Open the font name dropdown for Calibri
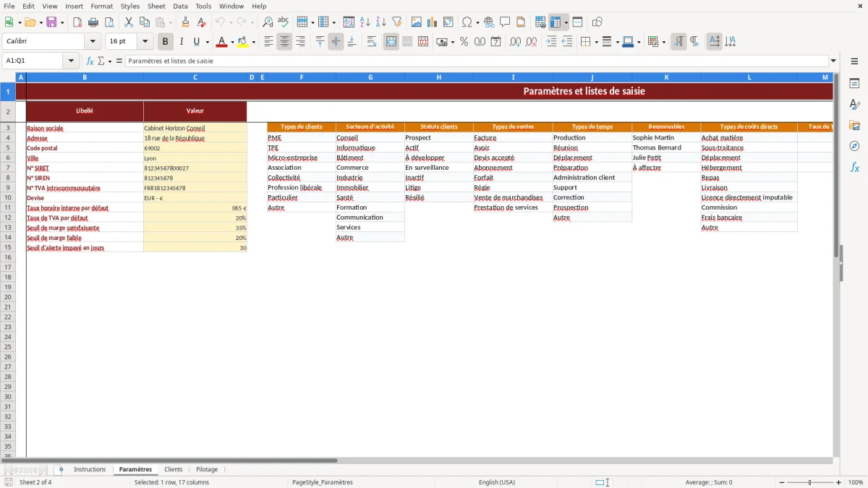 92,42
